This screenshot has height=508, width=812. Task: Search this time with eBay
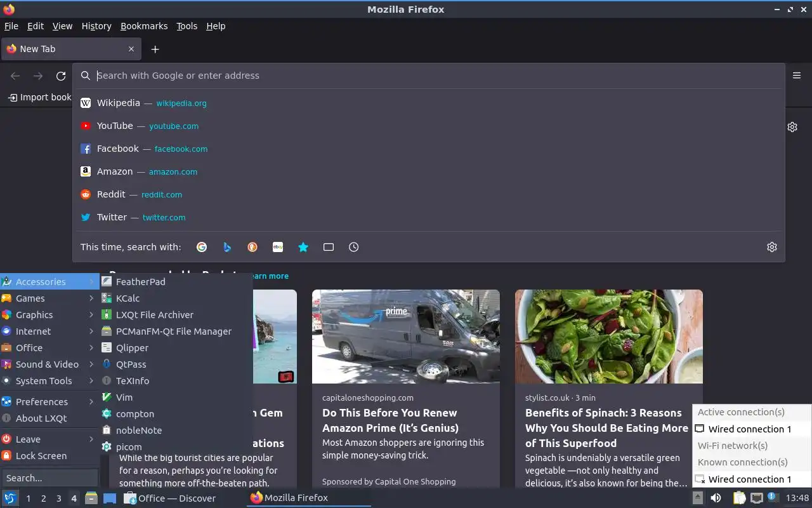(x=278, y=247)
